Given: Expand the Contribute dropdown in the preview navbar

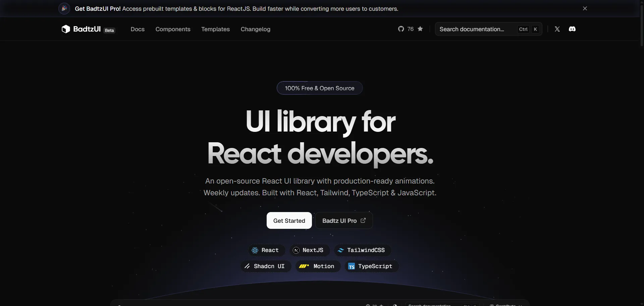Looking at the screenshot, I should (505, 305).
